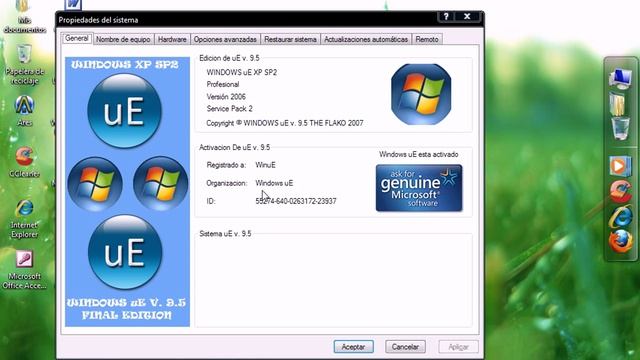Click the Versión 2006 text
Viewport: 640px width, 360px height.
[226, 97]
